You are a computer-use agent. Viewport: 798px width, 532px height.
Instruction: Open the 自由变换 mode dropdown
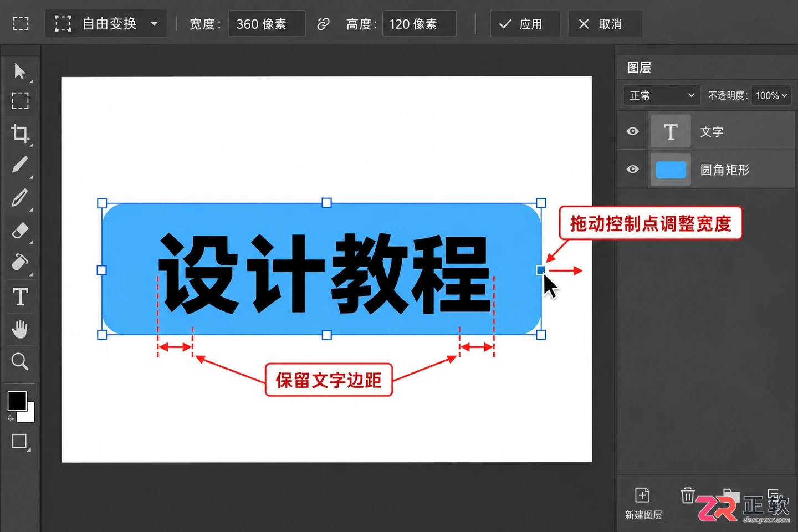coord(106,24)
